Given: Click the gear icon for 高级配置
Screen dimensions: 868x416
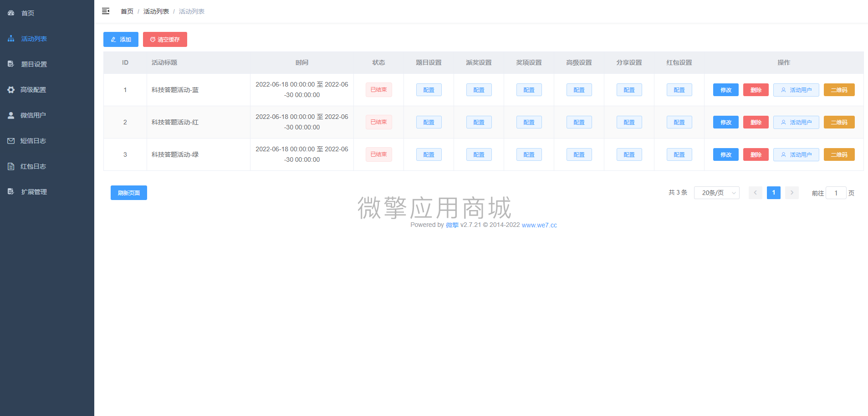Looking at the screenshot, I should [11, 90].
